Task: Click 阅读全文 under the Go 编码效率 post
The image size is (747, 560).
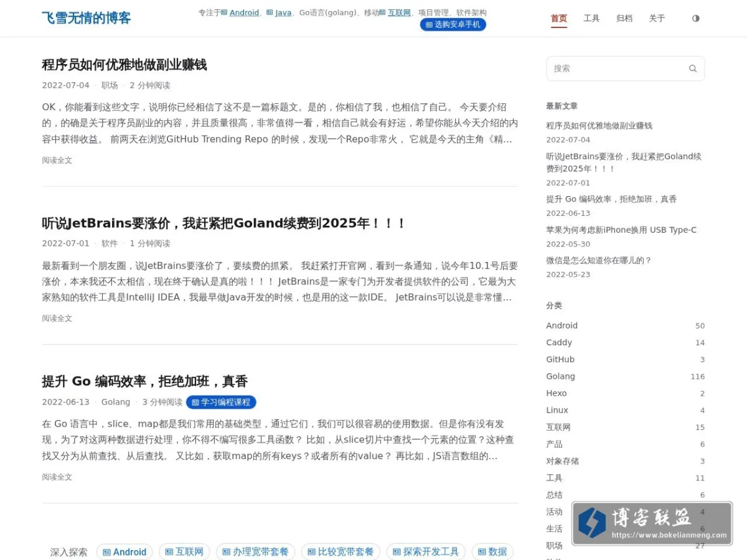Action: pos(57,477)
